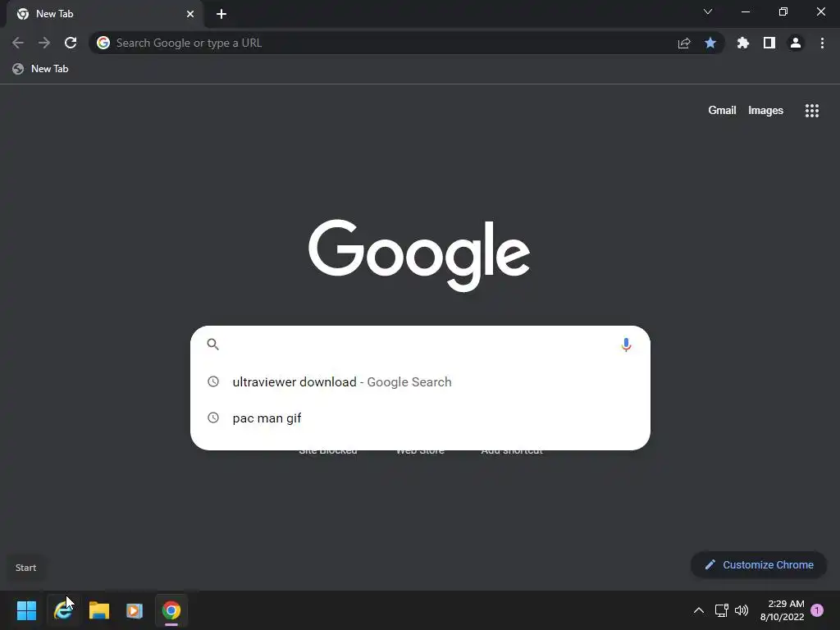Open the Windows Start menu
The width and height of the screenshot is (840, 630).
tap(26, 610)
